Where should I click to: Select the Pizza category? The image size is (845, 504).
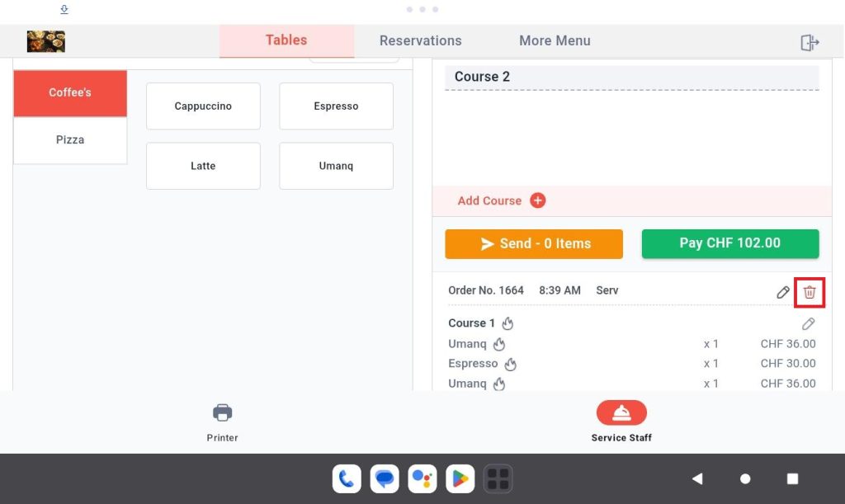[x=70, y=140]
